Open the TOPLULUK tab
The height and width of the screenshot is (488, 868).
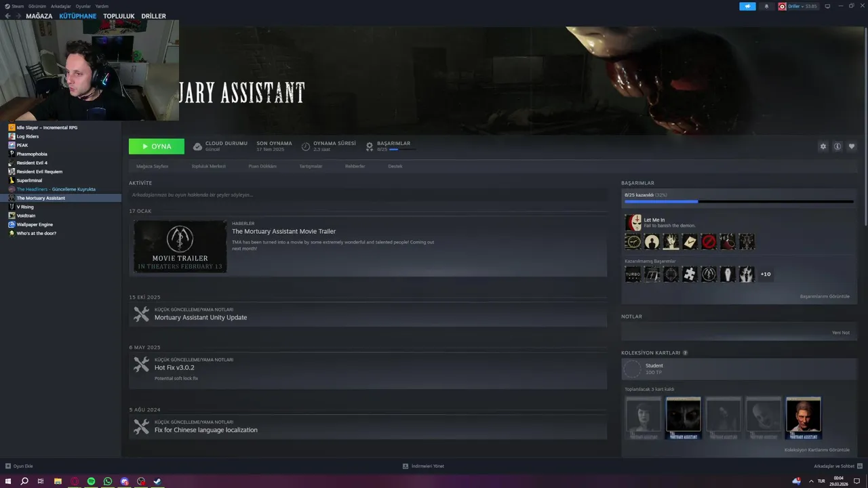pos(119,16)
